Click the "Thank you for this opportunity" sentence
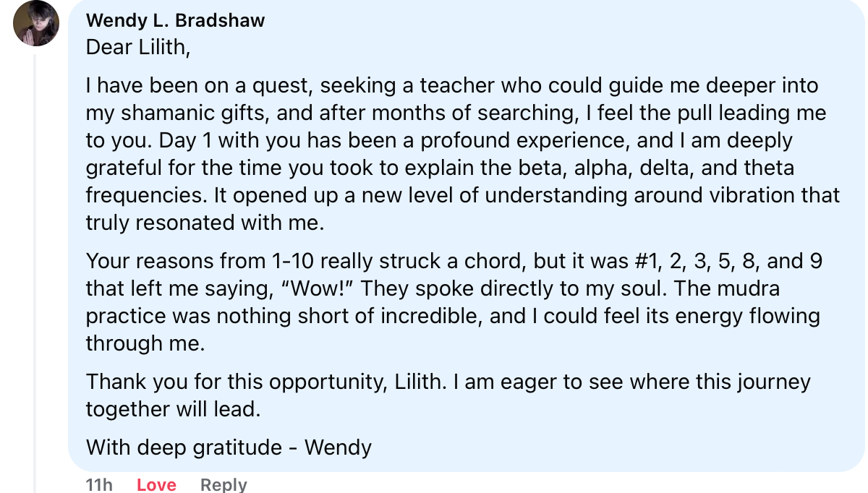 (x=237, y=382)
